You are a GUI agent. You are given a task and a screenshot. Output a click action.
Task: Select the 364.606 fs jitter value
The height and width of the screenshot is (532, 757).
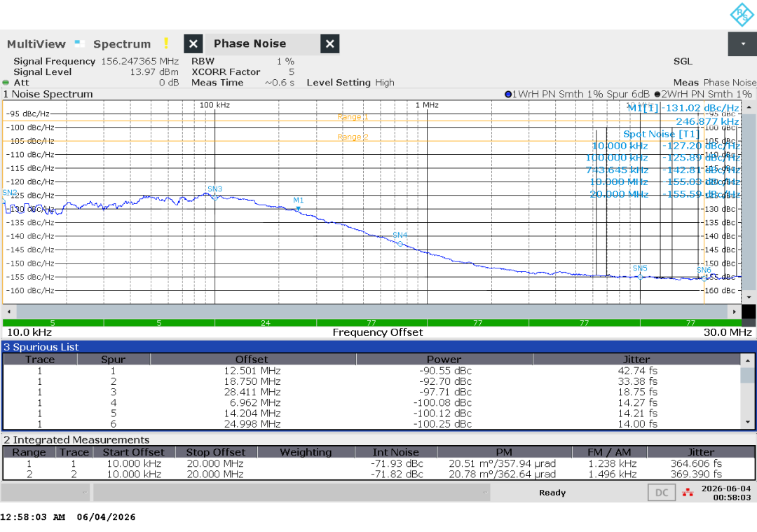coord(696,463)
